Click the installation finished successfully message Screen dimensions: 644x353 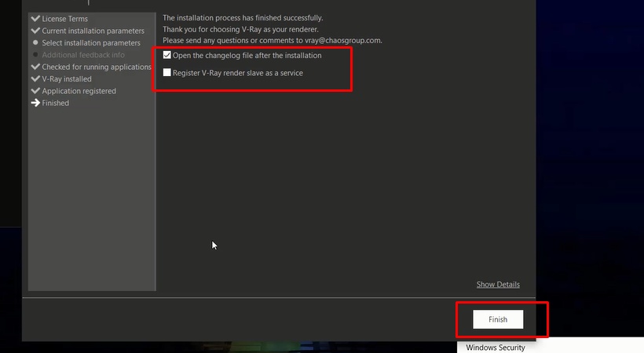243,18
